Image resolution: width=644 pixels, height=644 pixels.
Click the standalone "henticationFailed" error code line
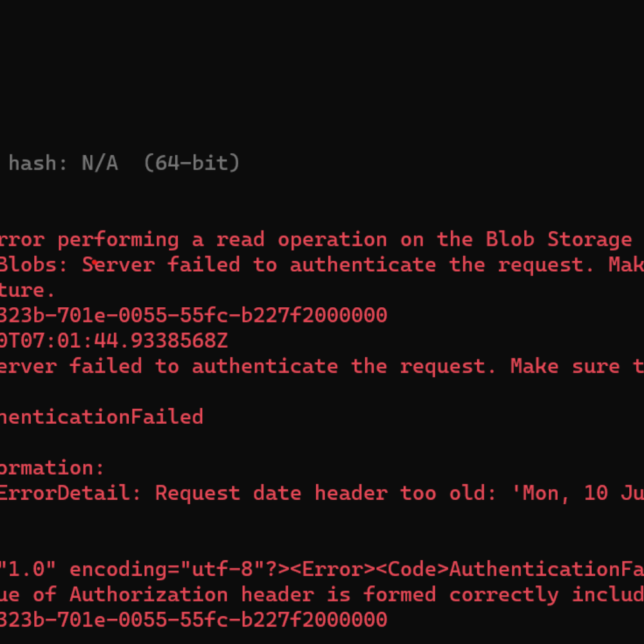(x=101, y=417)
